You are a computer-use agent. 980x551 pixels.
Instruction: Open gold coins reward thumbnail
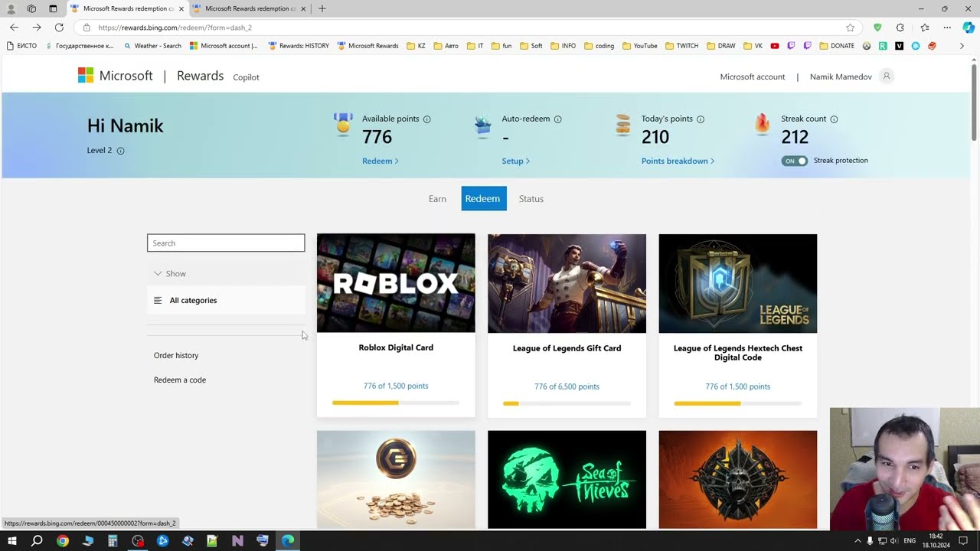click(396, 480)
